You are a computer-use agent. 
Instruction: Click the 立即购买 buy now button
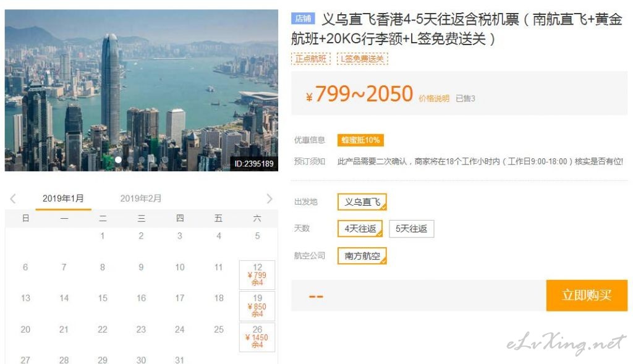[x=587, y=295]
